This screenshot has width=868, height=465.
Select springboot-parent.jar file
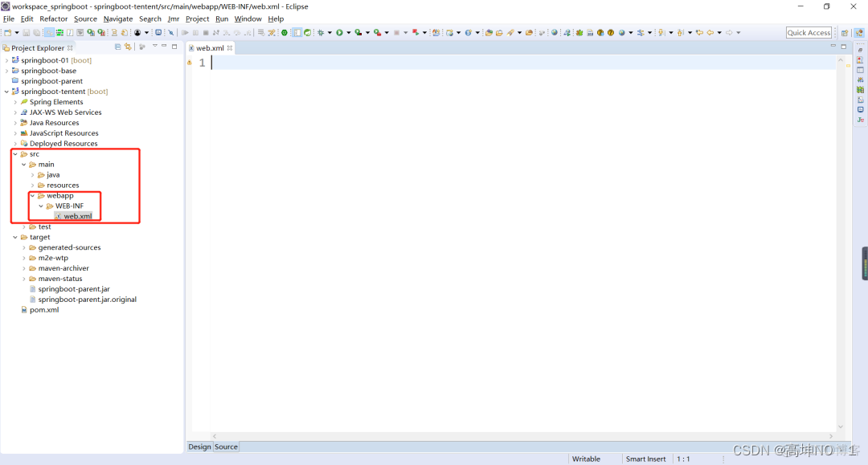74,289
